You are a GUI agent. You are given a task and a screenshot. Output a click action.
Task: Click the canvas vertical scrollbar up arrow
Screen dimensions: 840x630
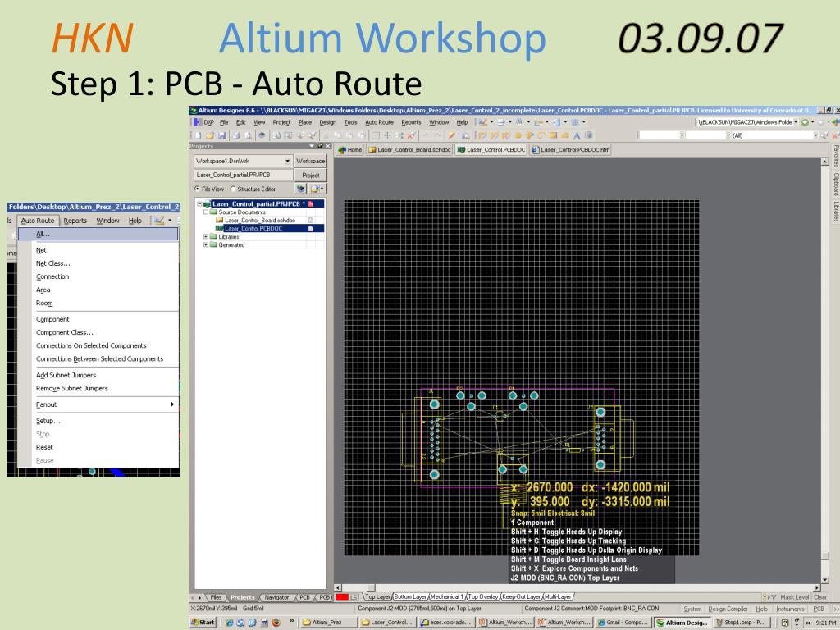[825, 162]
